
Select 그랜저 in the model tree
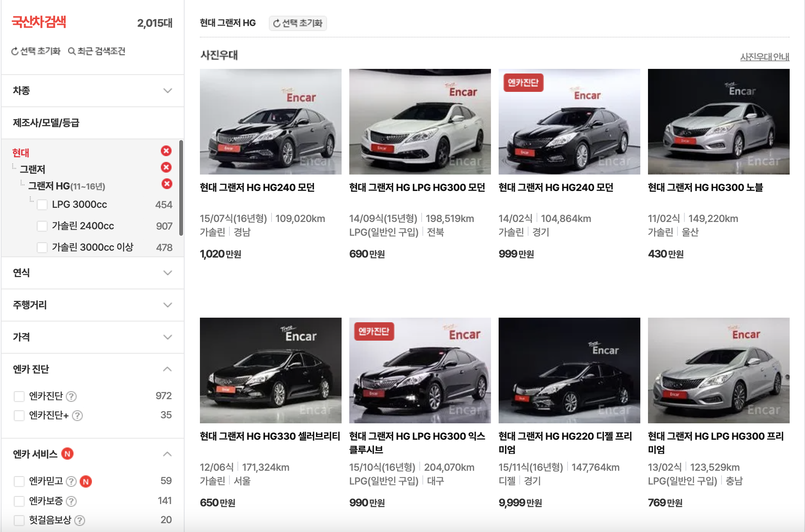coord(33,169)
